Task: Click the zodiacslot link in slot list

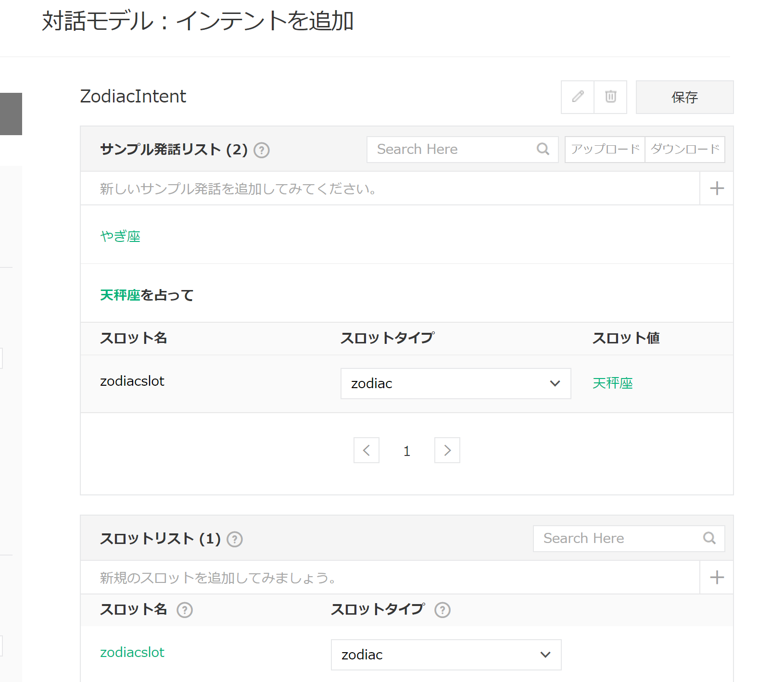Action: point(132,652)
